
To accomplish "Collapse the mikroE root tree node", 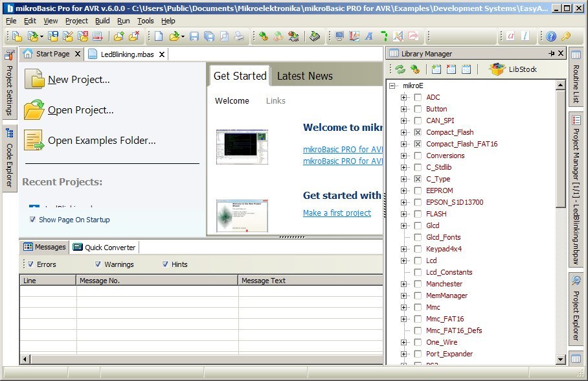I will [x=392, y=86].
